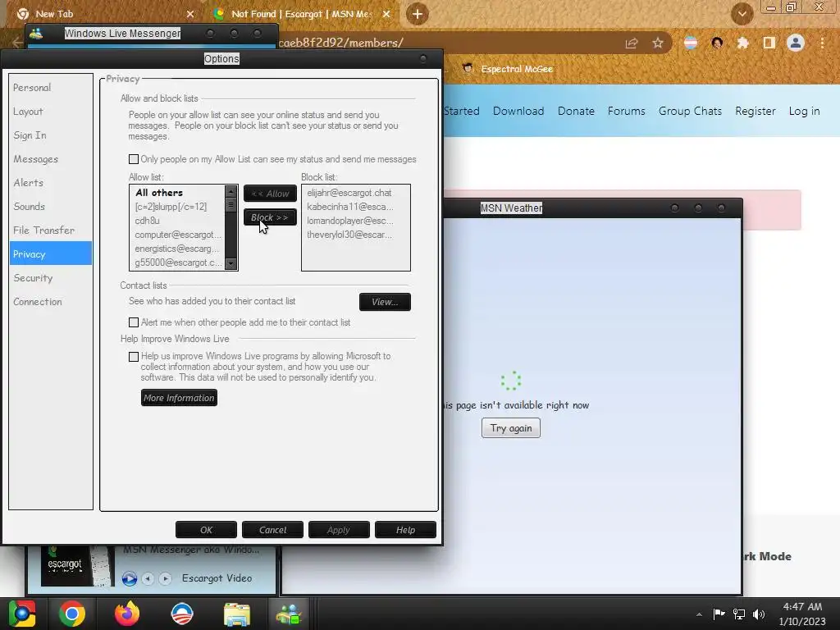Open a new Chrome tab
This screenshot has width=840, height=630.
[x=418, y=14]
